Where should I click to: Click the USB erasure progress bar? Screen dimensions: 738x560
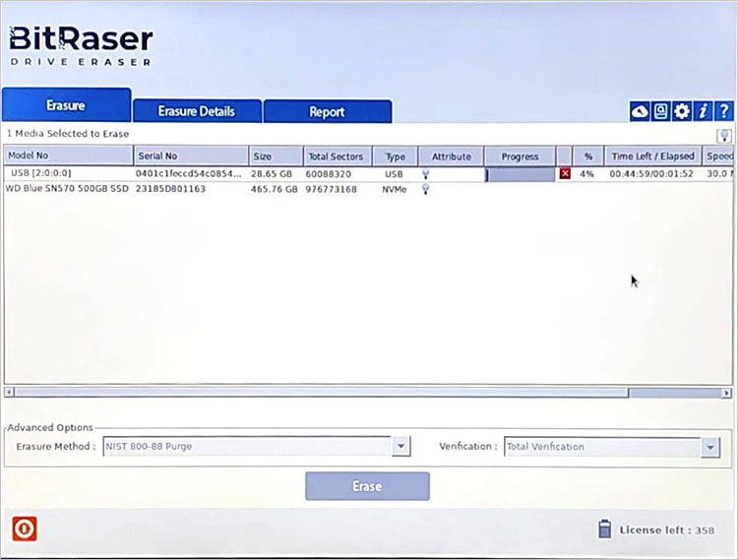pyautogui.click(x=521, y=174)
